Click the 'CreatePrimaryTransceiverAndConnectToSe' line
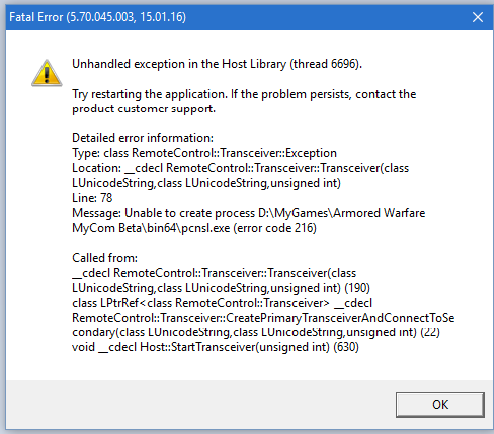 tap(263, 318)
